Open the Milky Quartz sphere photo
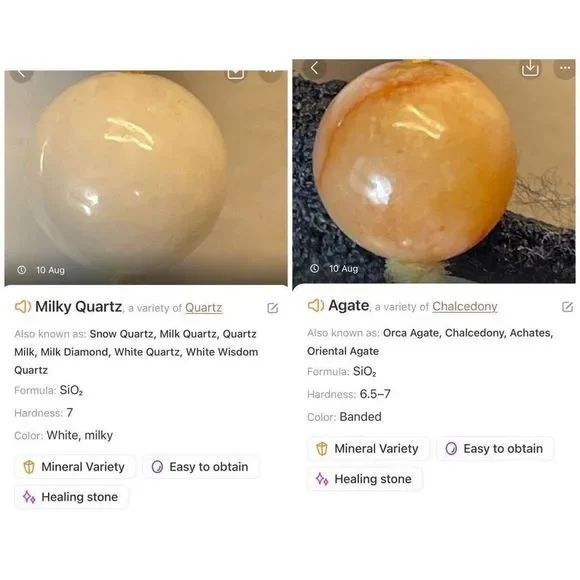 pyautogui.click(x=146, y=178)
